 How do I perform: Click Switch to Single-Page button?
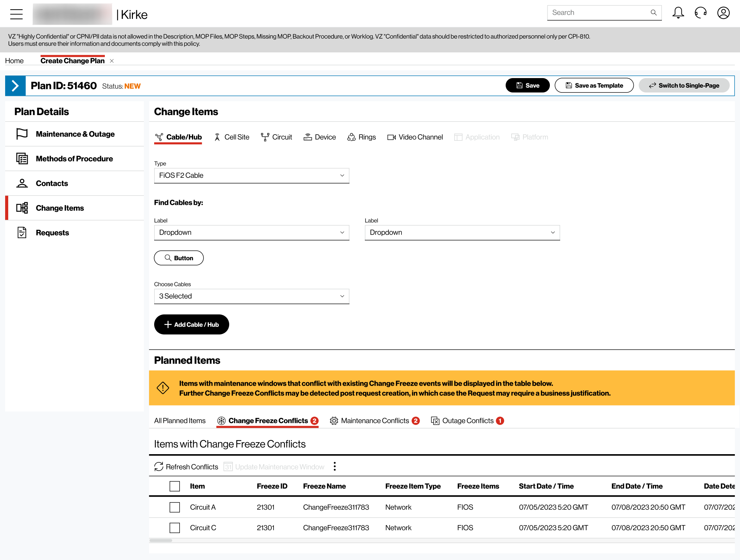[x=684, y=85]
